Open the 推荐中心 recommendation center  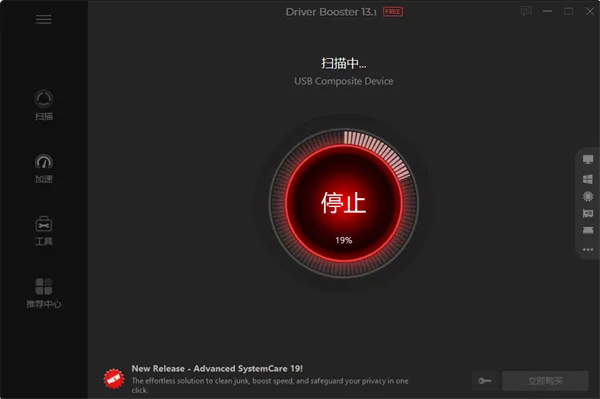[x=44, y=293]
